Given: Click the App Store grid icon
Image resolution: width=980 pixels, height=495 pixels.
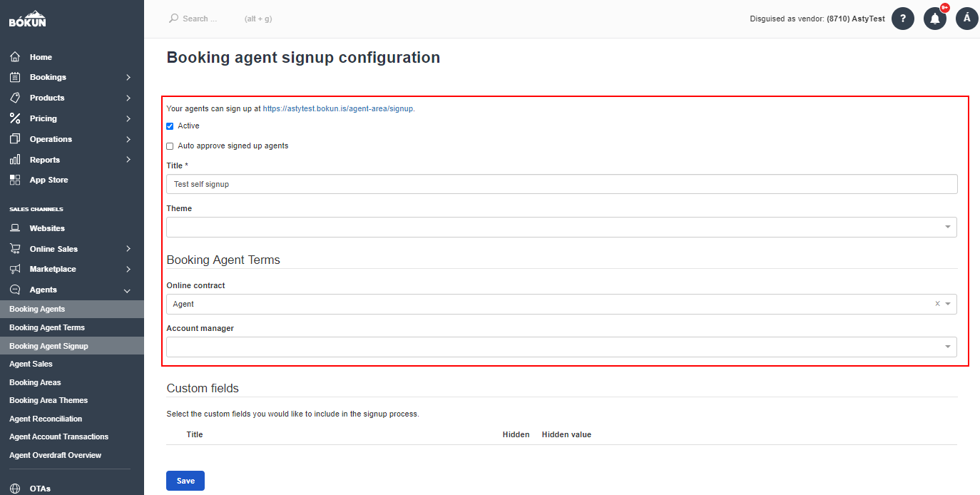Looking at the screenshot, I should [15, 180].
